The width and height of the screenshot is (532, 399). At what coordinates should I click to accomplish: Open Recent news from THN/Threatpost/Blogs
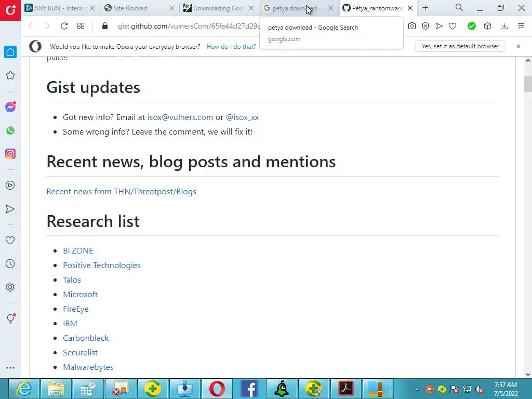pyautogui.click(x=122, y=191)
